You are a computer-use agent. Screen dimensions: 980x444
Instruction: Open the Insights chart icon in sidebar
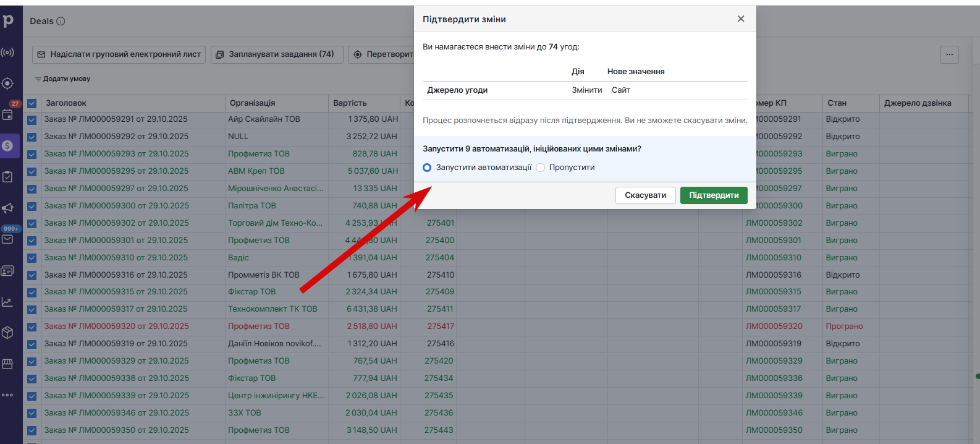click(x=7, y=302)
